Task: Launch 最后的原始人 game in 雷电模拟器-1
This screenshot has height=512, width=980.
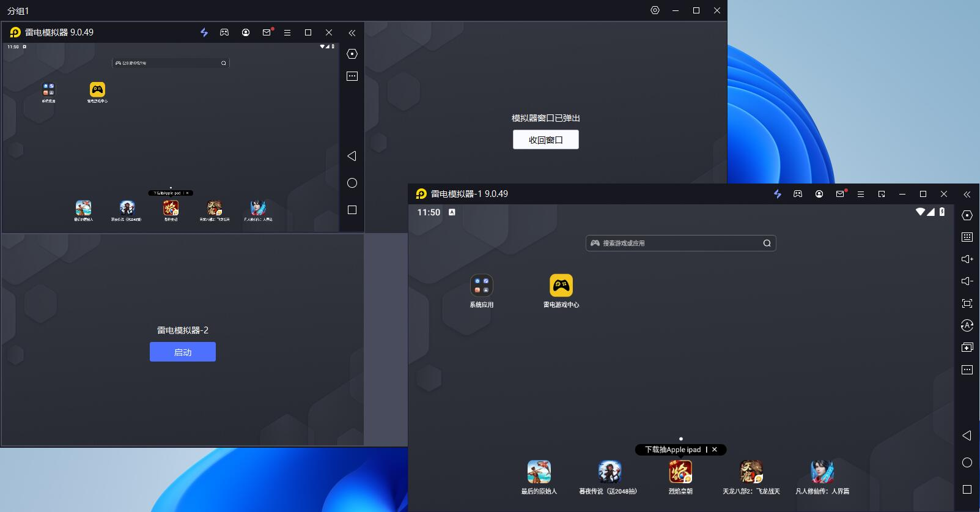Action: click(539, 478)
